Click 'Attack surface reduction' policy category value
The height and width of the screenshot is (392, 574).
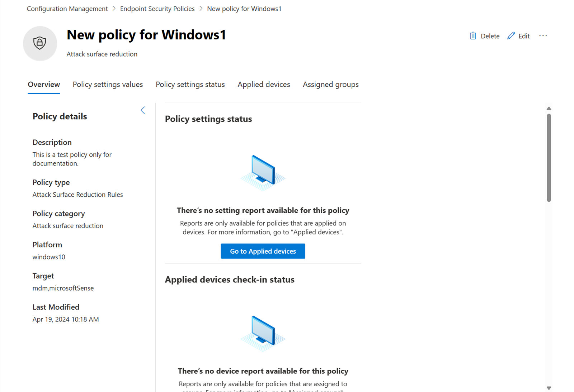tap(68, 226)
